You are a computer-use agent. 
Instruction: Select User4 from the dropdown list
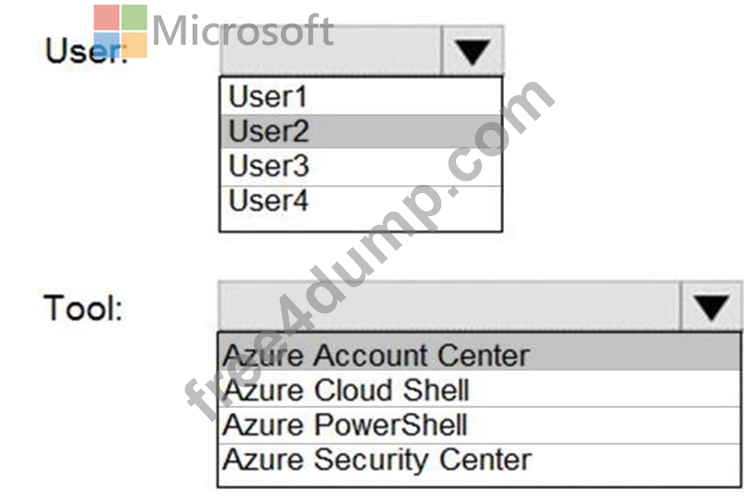pos(361,201)
